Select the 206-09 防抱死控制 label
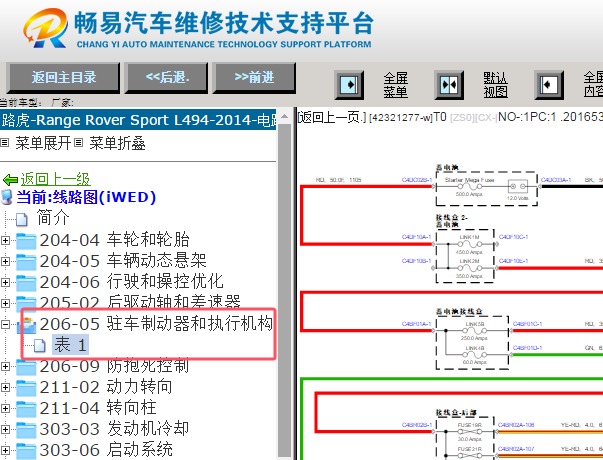This screenshot has width=603, height=460. point(114,365)
